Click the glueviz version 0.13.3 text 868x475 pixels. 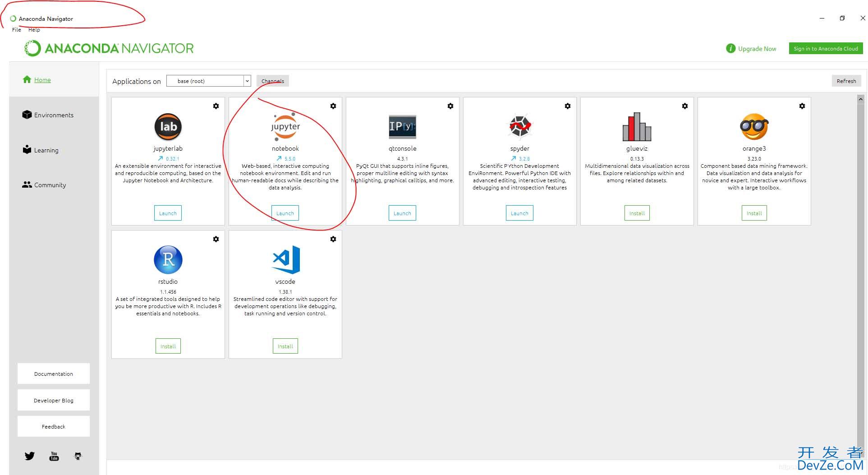pos(637,159)
